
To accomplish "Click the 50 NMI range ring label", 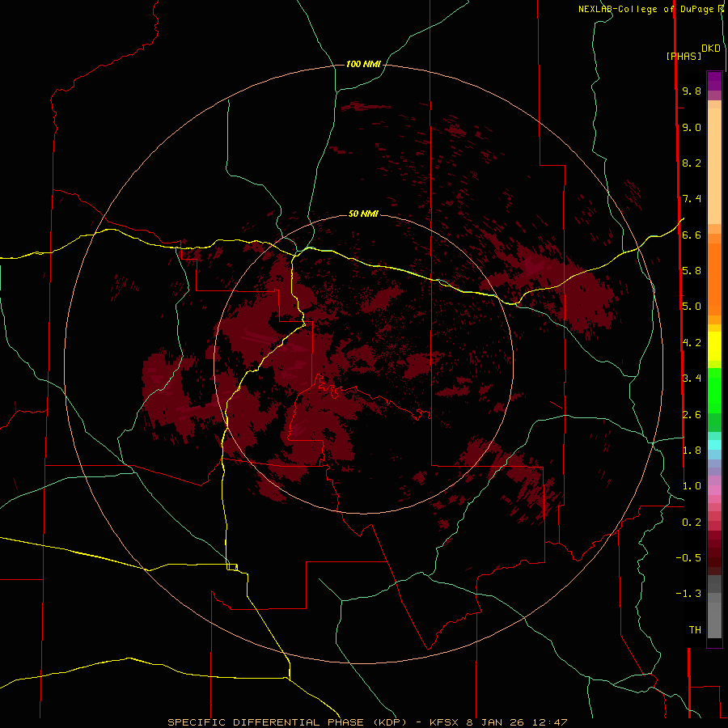I will point(363,214).
